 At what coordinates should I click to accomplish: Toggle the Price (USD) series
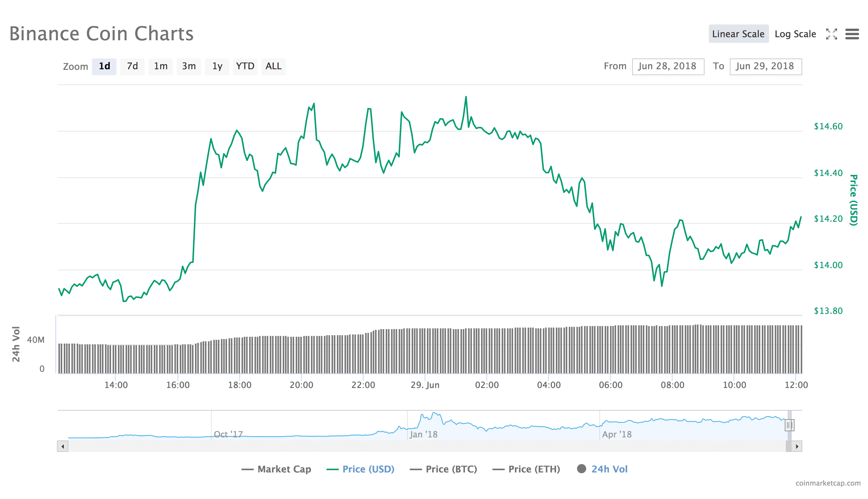click(360, 469)
